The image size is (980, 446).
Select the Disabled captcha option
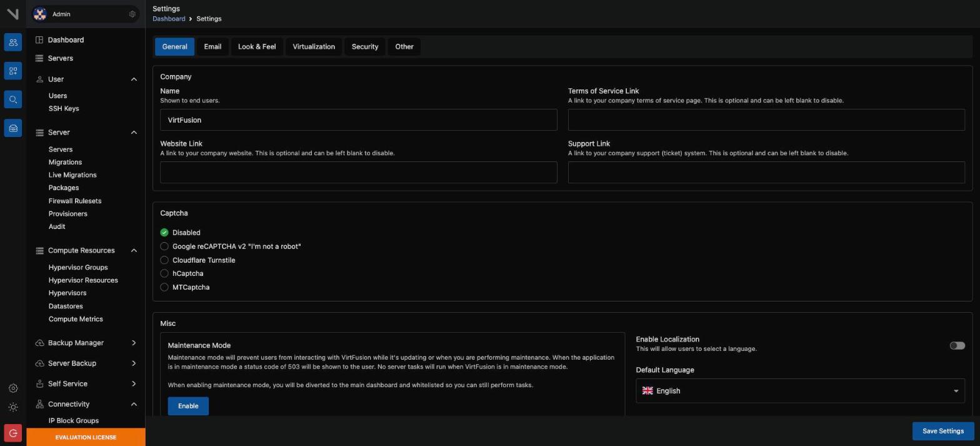(164, 233)
